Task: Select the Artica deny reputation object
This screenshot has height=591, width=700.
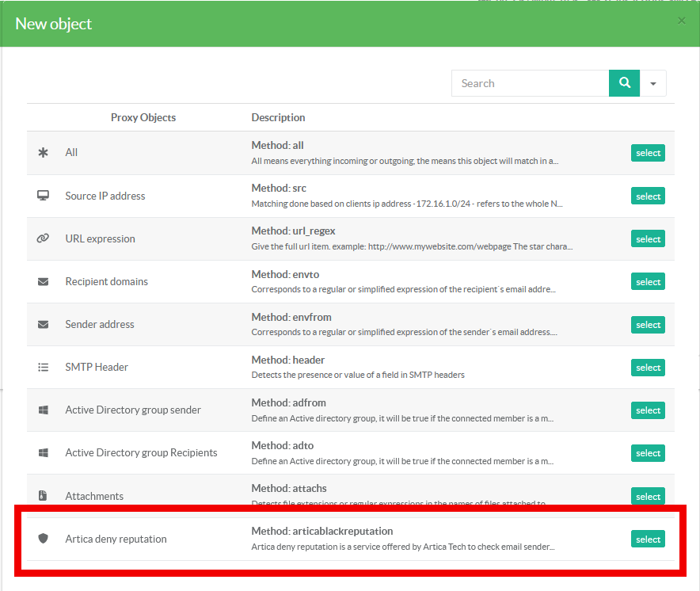Action: pos(648,539)
